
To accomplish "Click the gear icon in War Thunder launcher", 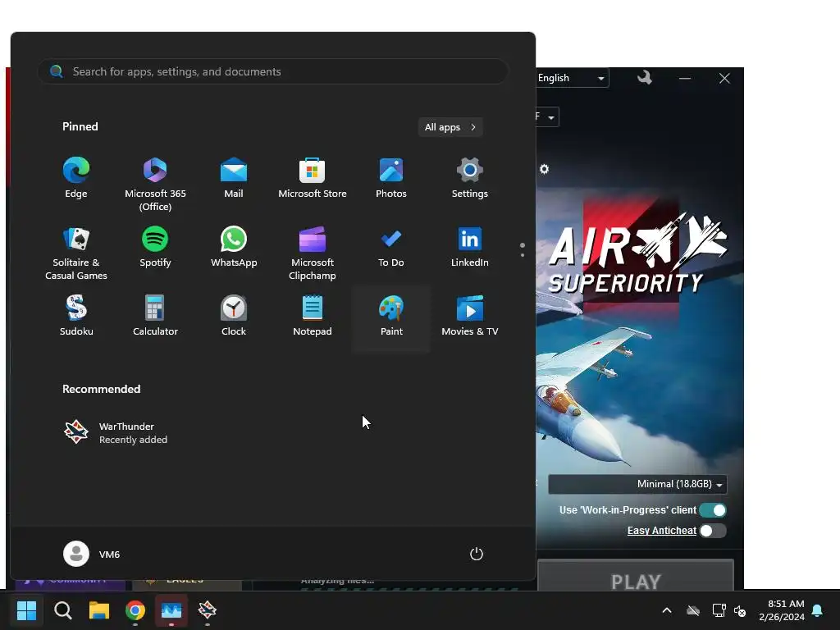I will click(x=545, y=169).
